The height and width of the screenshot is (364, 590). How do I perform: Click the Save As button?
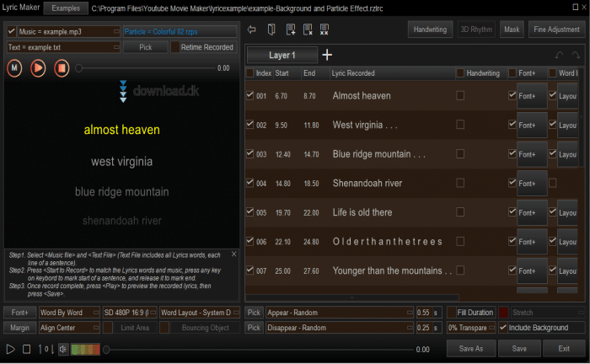[470, 348]
